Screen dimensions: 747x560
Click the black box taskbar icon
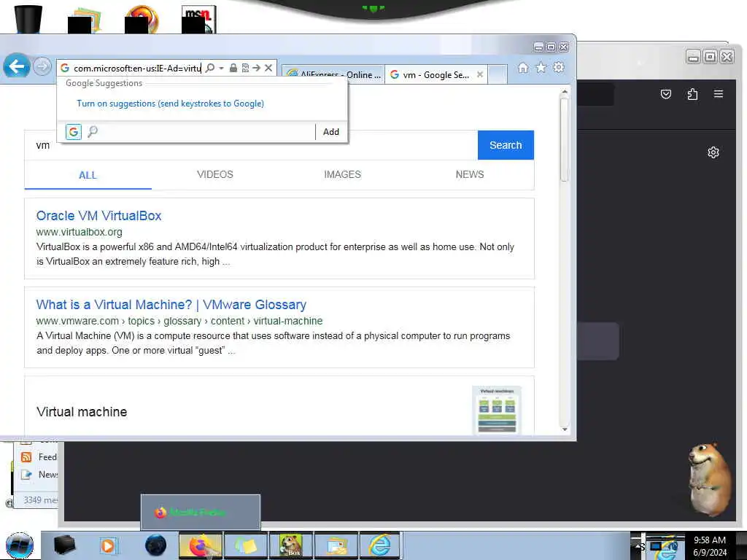64,545
